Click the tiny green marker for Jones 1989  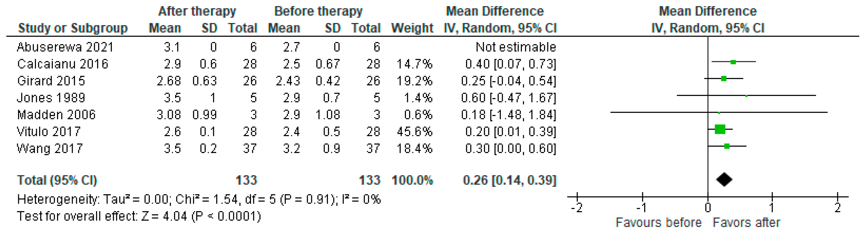[746, 96]
